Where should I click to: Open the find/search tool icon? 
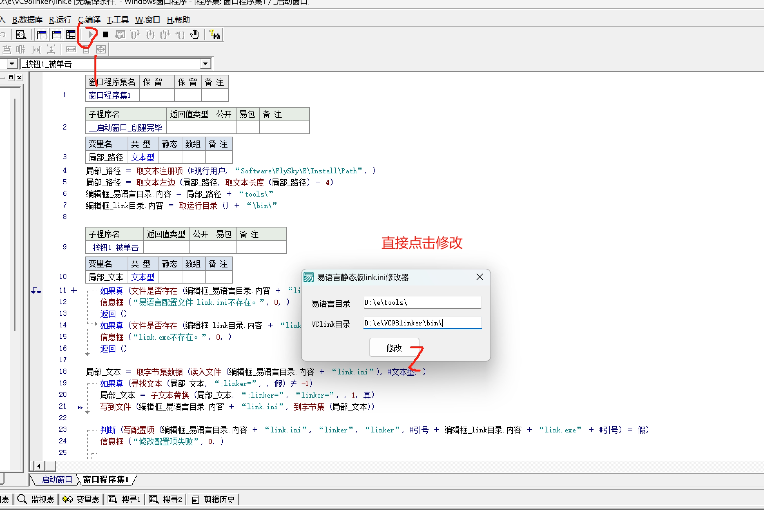(21, 34)
